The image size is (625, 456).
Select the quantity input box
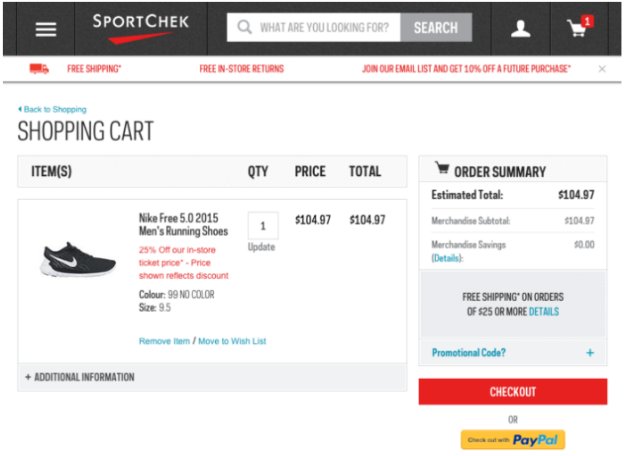click(263, 226)
